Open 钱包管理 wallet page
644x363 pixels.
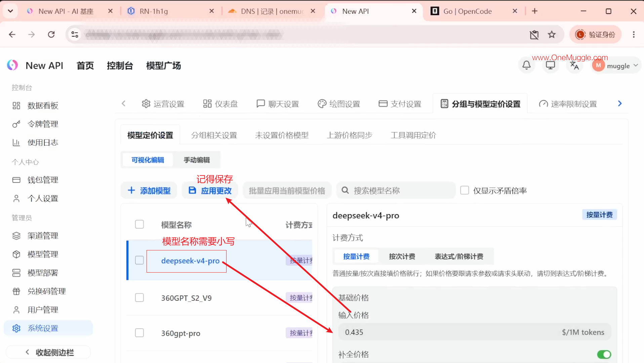pyautogui.click(x=43, y=180)
